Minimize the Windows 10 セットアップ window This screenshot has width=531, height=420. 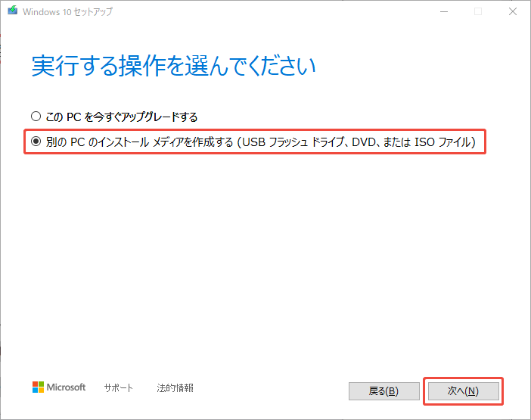pyautogui.click(x=444, y=12)
